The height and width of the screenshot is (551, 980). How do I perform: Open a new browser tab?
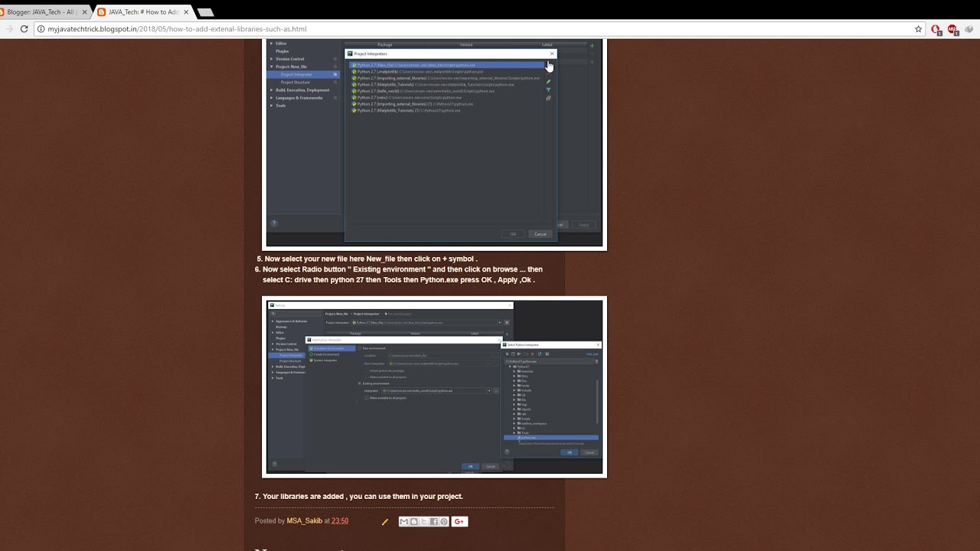coord(205,12)
